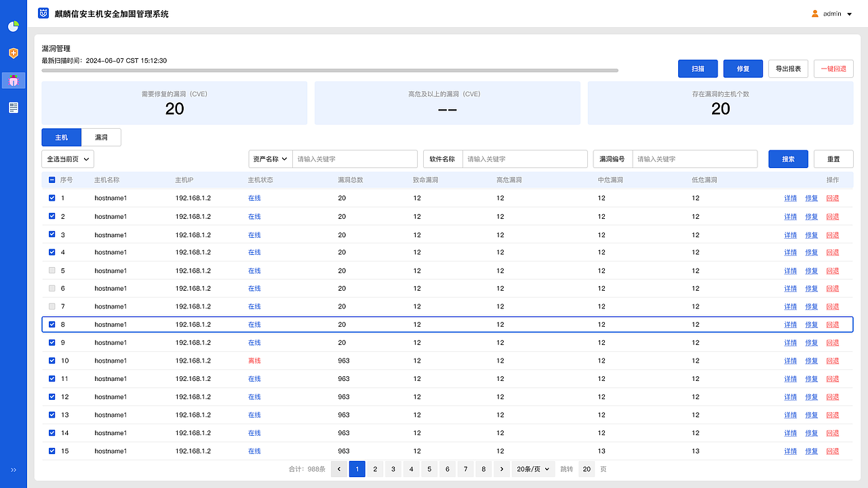
Task: Click the 存在漏洞的主机个数 summary card
Action: tap(721, 103)
